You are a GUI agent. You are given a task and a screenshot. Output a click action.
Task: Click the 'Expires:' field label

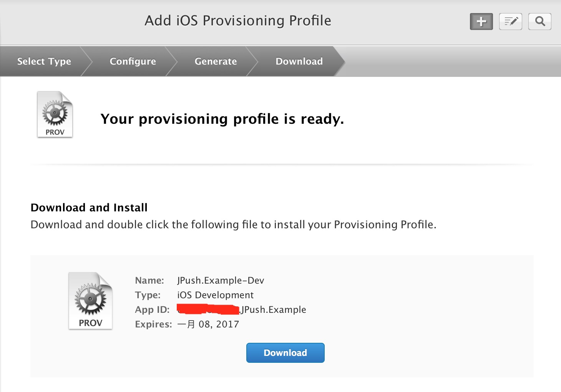[153, 324]
